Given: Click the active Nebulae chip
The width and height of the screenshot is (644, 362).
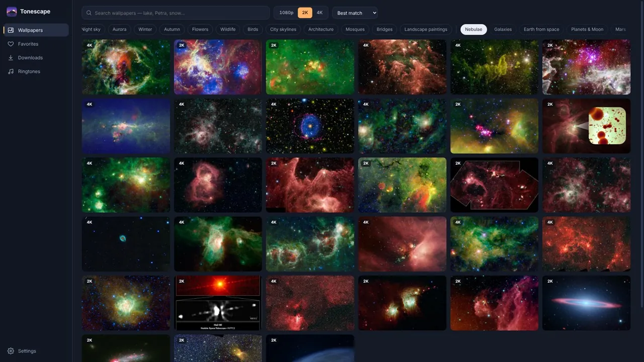Looking at the screenshot, I should [473, 29].
